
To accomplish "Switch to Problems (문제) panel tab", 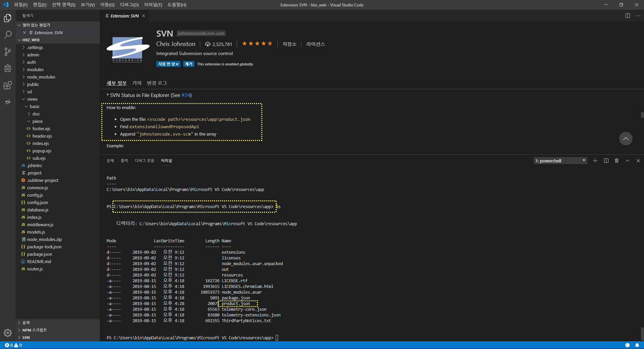I will [x=110, y=161].
